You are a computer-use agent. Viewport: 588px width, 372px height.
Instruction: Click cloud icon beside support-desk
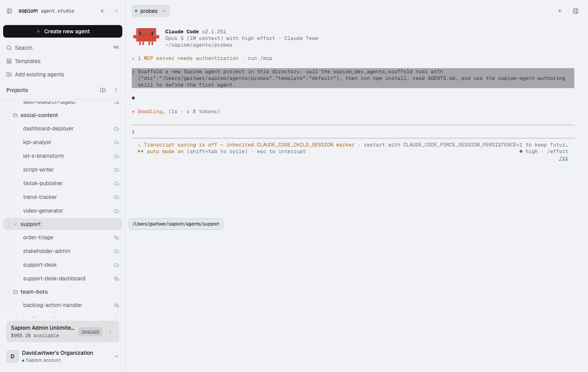click(x=116, y=265)
